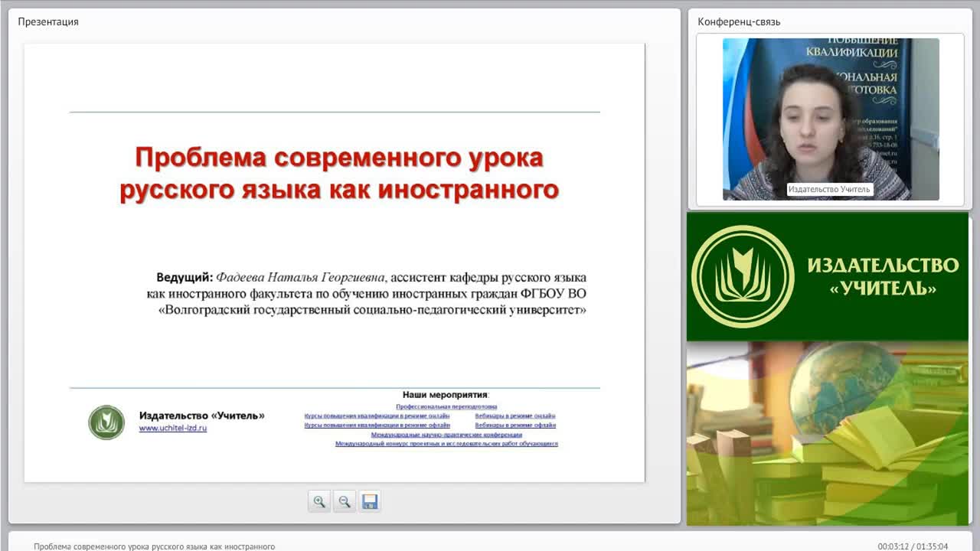Click the Наши мероприятия heading
The width and height of the screenshot is (980, 551).
tap(446, 395)
